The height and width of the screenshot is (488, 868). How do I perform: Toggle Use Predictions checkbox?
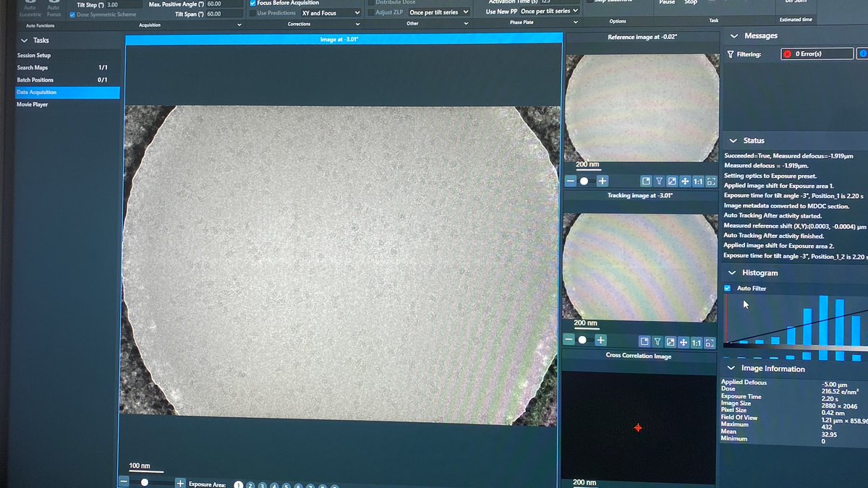pos(252,13)
